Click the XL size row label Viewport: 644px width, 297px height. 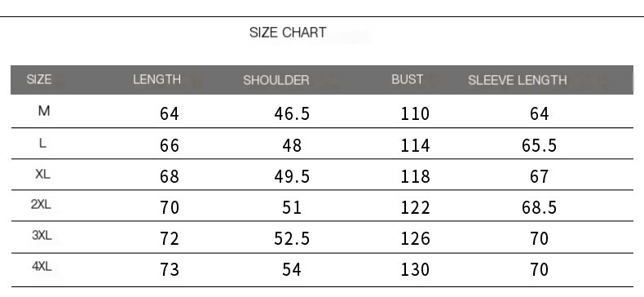coord(42,174)
